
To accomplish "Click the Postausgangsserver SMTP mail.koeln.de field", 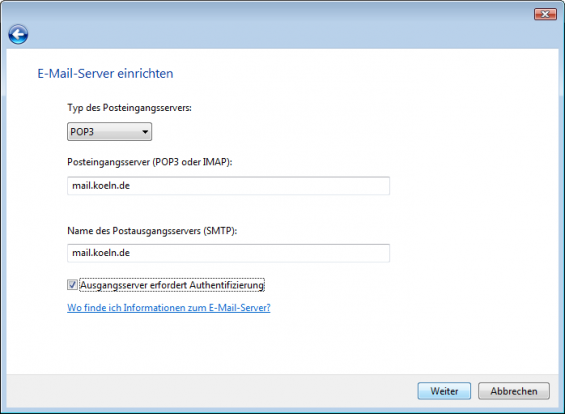I will (228, 253).
